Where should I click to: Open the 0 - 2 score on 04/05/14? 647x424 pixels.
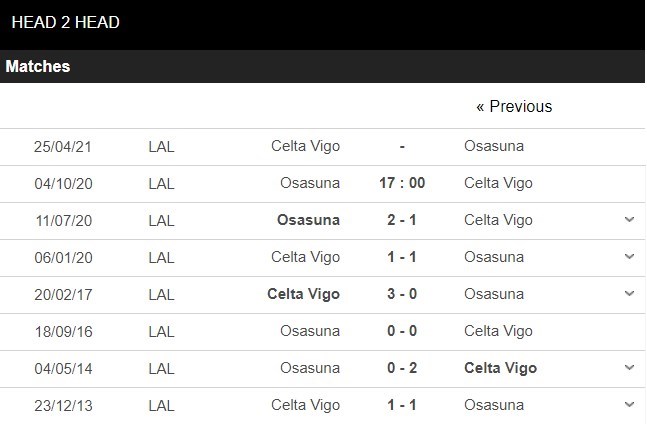tap(402, 367)
